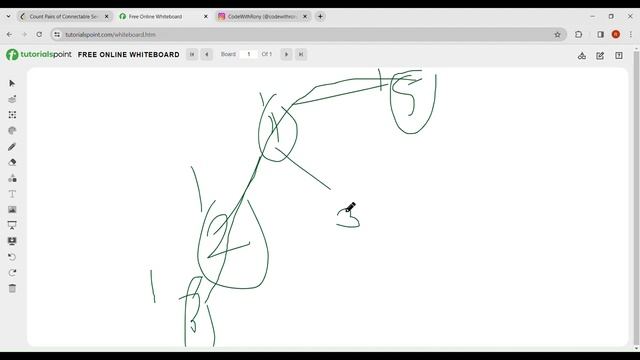Go to first board

pos(192,54)
